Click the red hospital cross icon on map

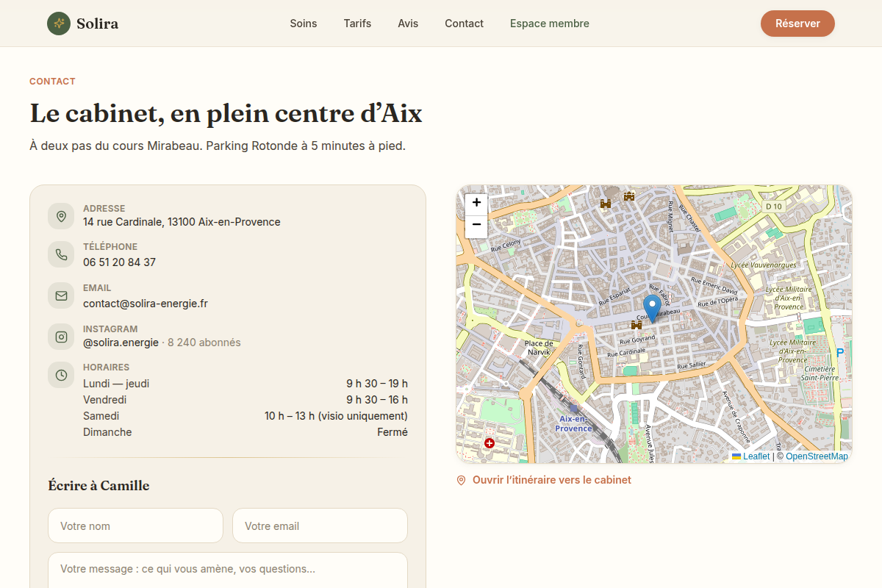coord(490,442)
